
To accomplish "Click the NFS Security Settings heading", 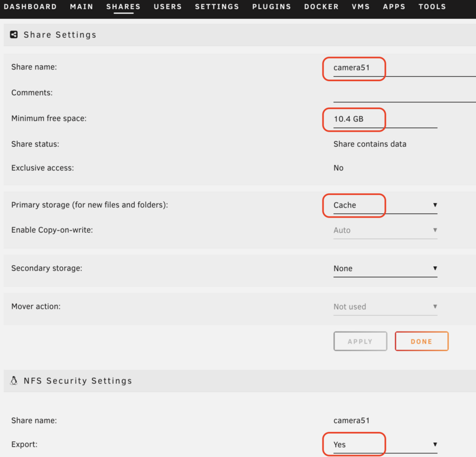I will point(78,381).
